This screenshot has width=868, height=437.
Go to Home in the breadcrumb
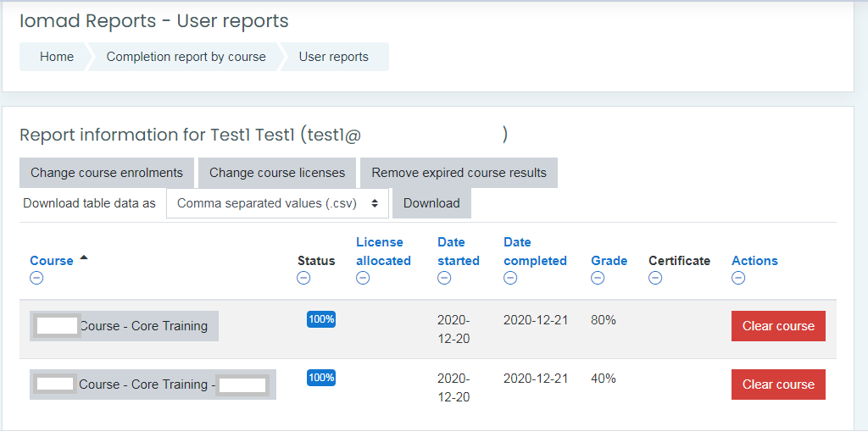click(57, 57)
